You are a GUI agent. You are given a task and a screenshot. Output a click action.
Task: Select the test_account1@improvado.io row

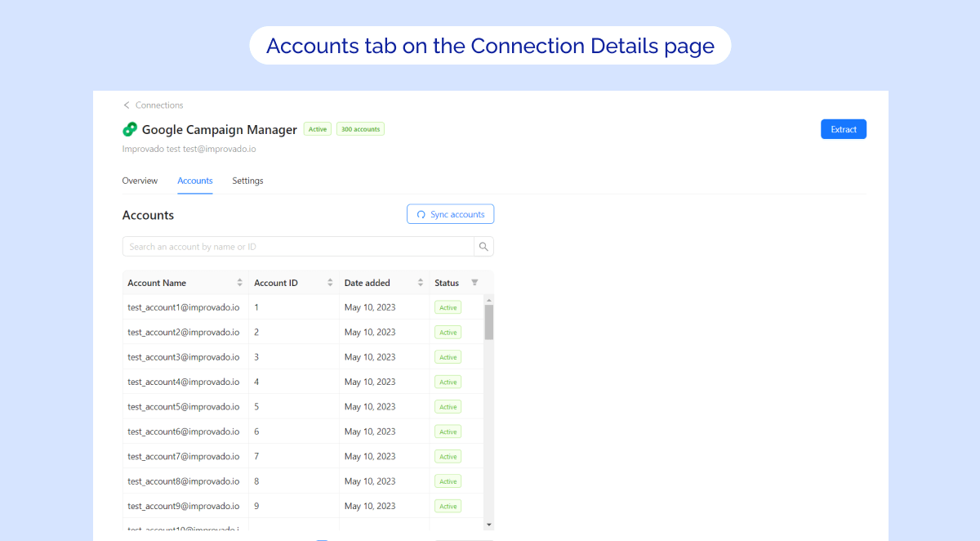[x=184, y=307]
